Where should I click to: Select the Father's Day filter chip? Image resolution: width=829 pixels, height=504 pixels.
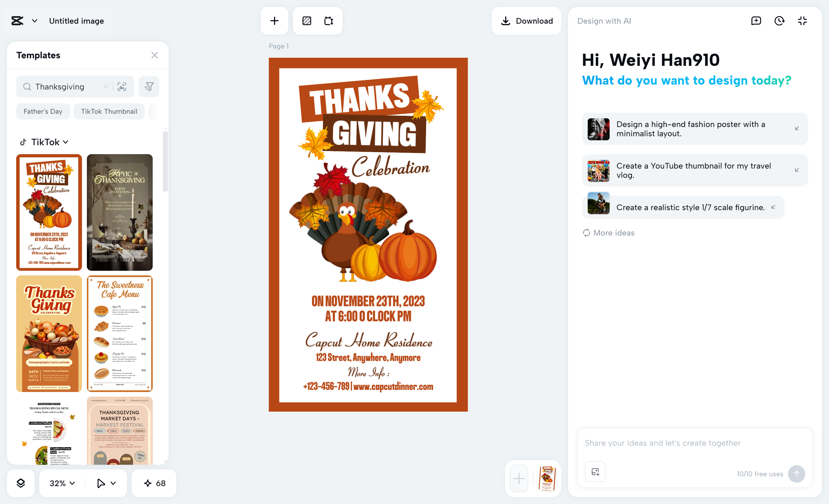point(43,111)
